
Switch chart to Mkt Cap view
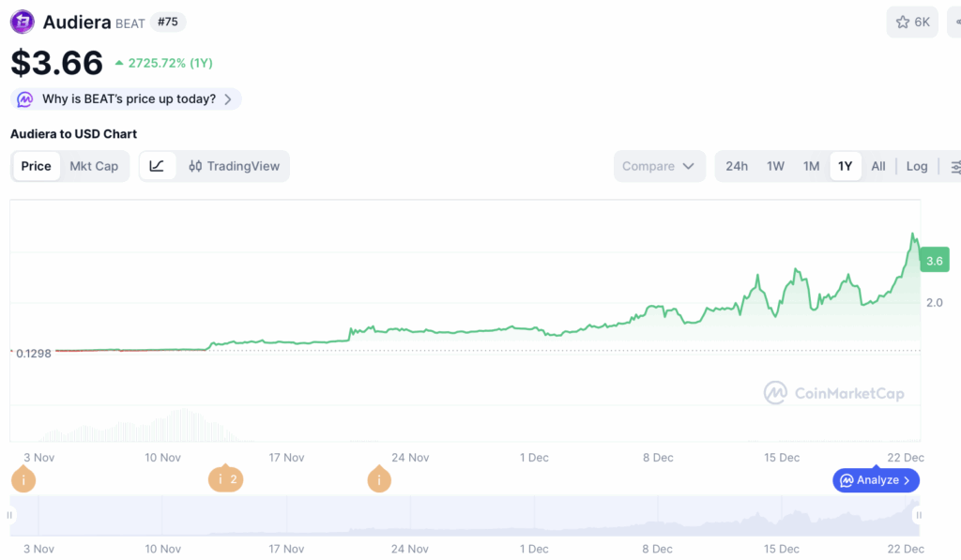click(x=94, y=166)
